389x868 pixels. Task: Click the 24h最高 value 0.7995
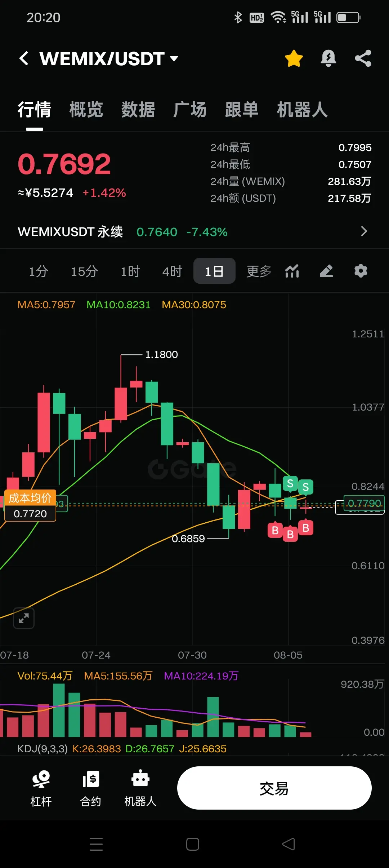pos(355,148)
